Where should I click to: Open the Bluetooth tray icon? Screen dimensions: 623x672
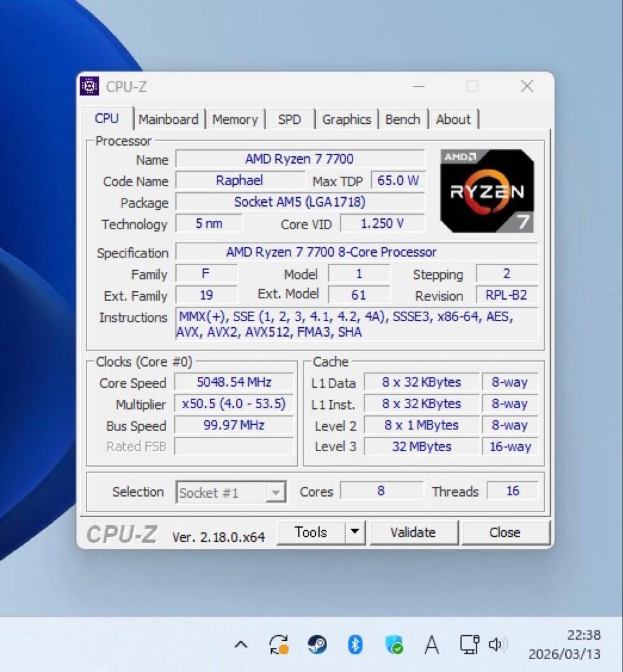355,644
